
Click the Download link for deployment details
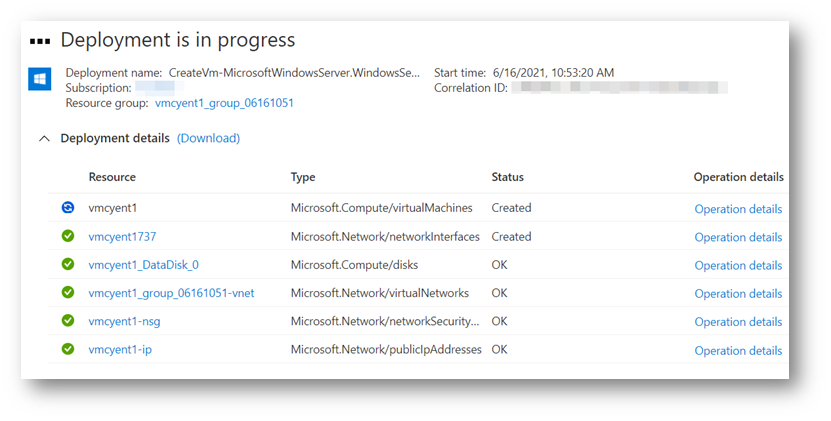(208, 138)
